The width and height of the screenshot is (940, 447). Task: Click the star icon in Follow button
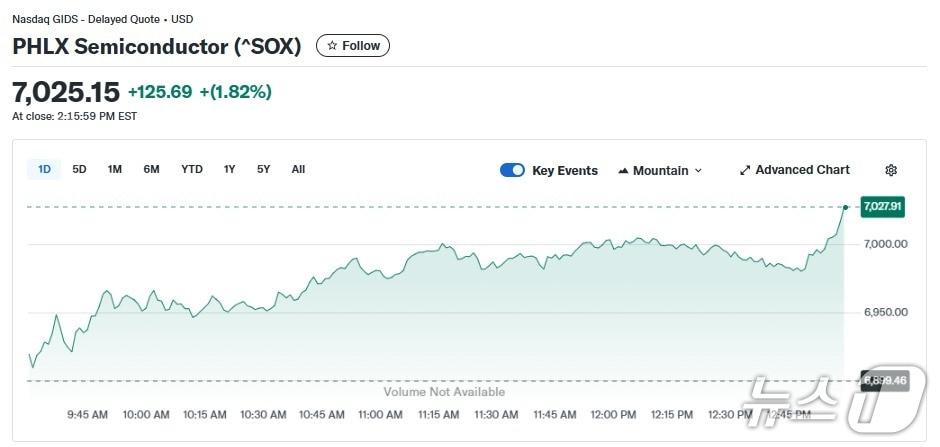(332, 46)
